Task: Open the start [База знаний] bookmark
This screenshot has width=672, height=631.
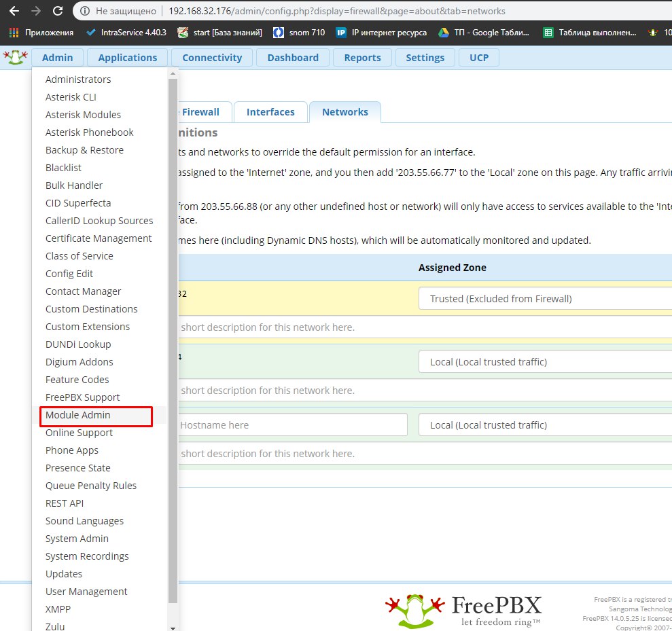Action: tap(220, 33)
